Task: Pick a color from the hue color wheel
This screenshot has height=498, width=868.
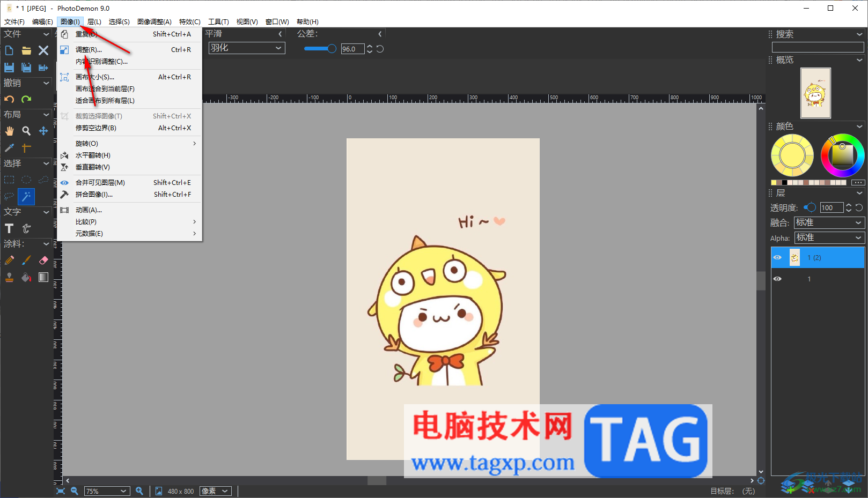Action: click(842, 155)
